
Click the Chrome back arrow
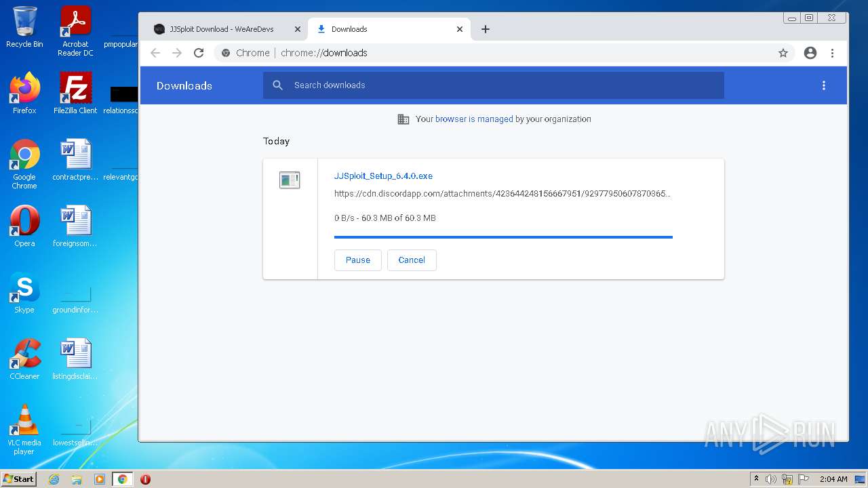coord(155,53)
